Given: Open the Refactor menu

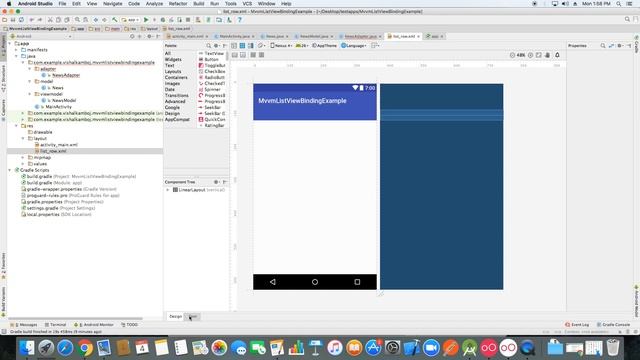Looking at the screenshot, I should (x=178, y=3).
